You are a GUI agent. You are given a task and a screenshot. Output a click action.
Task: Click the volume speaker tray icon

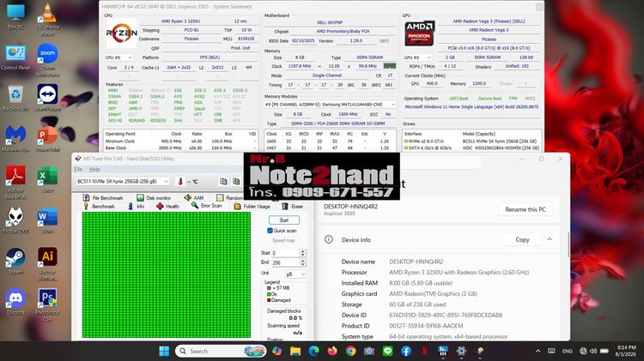(593, 352)
